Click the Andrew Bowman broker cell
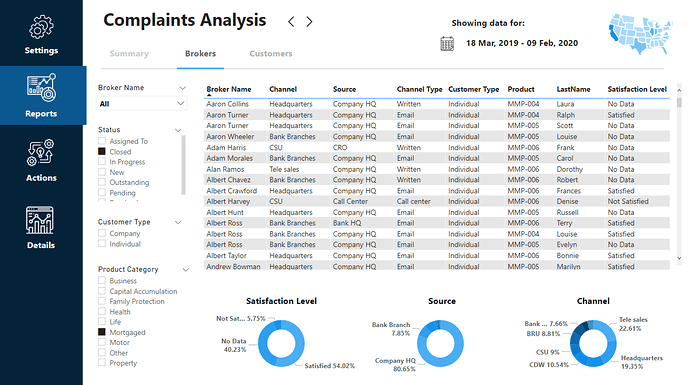The image size is (690, 385). tap(233, 267)
